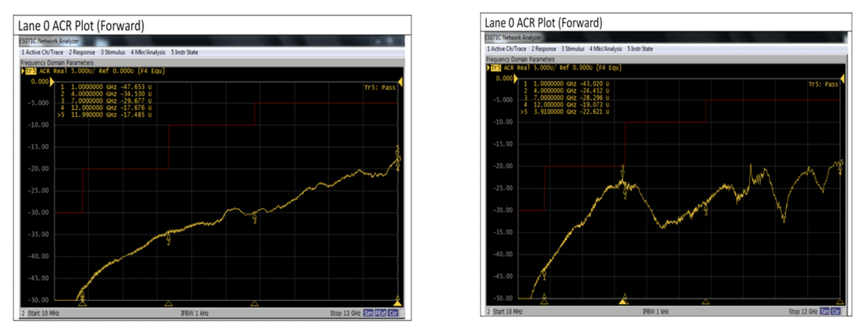Select 1 GHz marker triangle on left plot's axis
The width and height of the screenshot is (868, 326).
click(82, 304)
